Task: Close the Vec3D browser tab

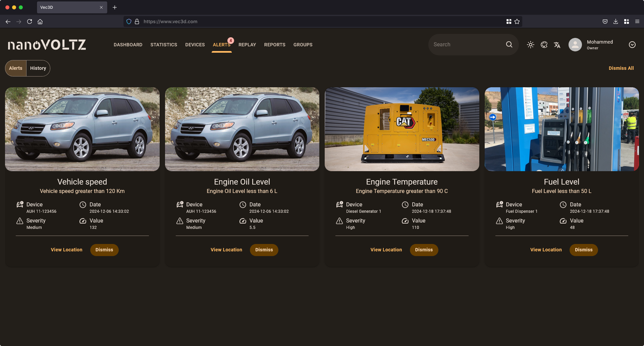Action: click(x=101, y=7)
